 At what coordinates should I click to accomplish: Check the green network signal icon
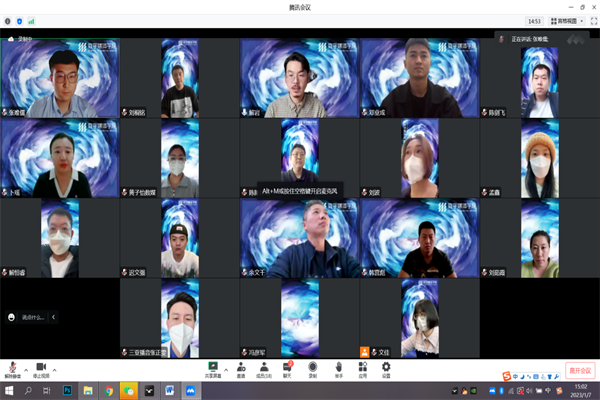31,21
